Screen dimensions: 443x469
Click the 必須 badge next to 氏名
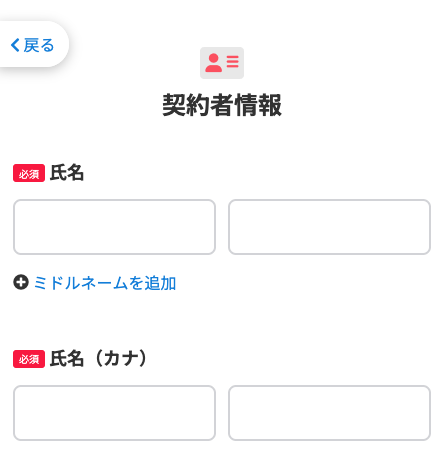click(29, 173)
